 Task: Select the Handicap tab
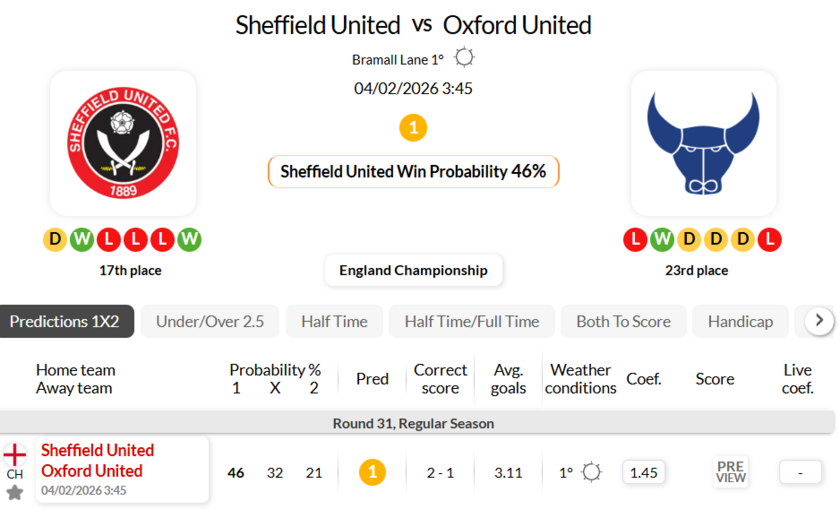click(x=740, y=321)
